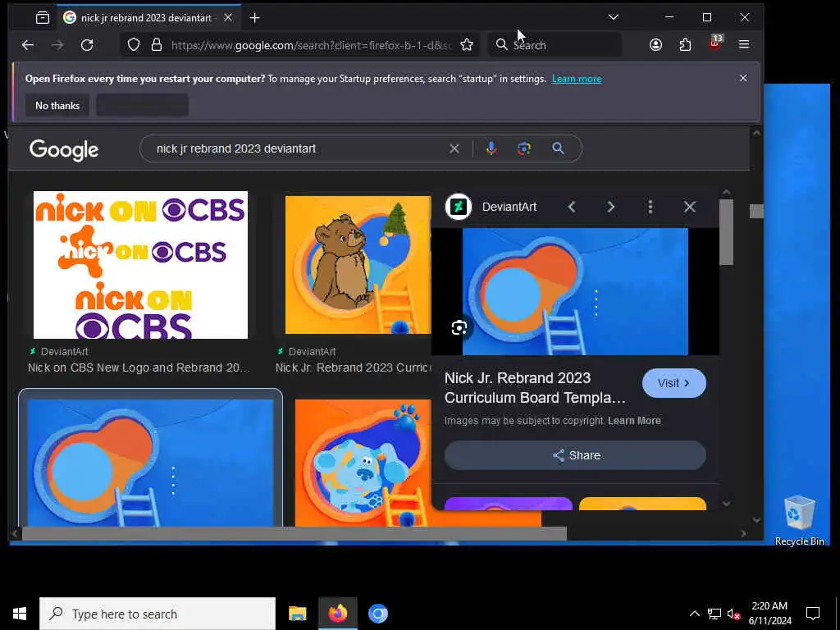Viewport: 840px width, 630px height.
Task: Show next image in preview panel
Action: (610, 207)
